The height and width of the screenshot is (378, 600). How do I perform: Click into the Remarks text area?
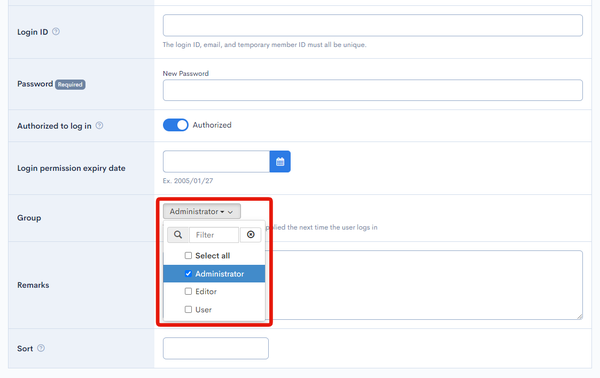pyautogui.click(x=424, y=285)
